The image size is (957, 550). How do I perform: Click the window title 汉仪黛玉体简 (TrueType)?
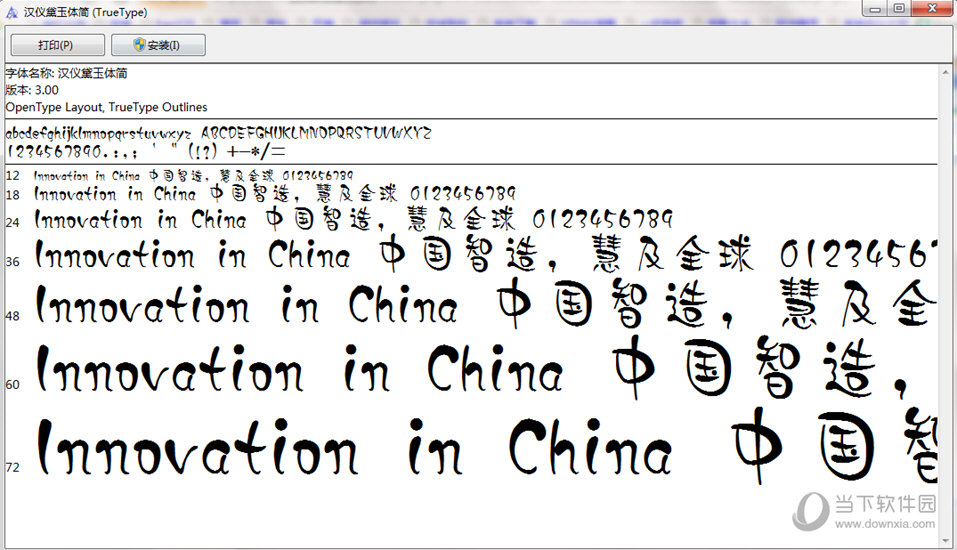coord(85,12)
